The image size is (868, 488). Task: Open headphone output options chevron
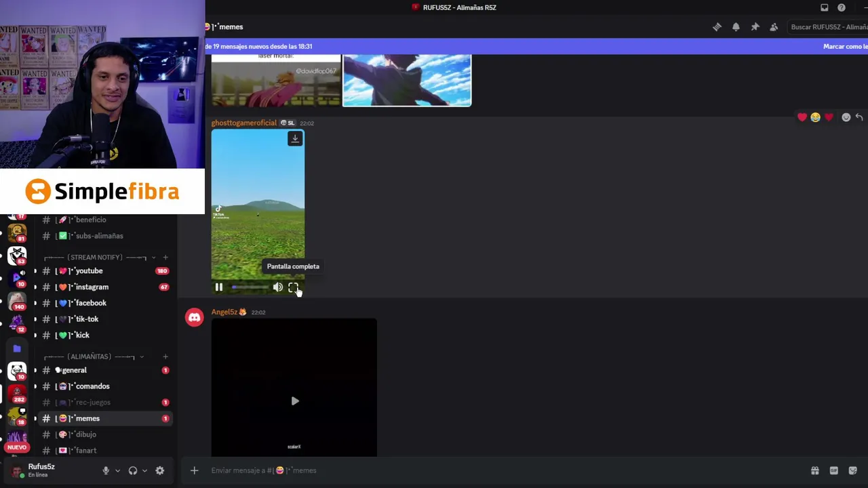[x=144, y=470]
